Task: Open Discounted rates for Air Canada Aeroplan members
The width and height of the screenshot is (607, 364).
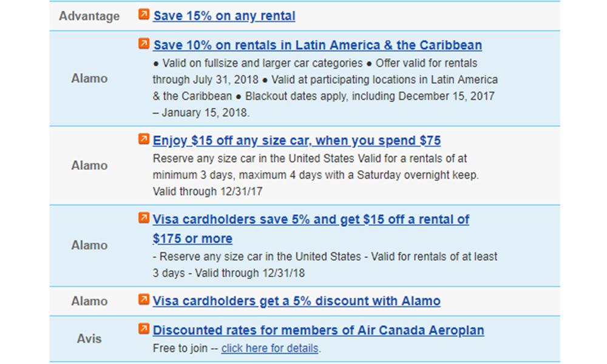Action: pyautogui.click(x=319, y=331)
